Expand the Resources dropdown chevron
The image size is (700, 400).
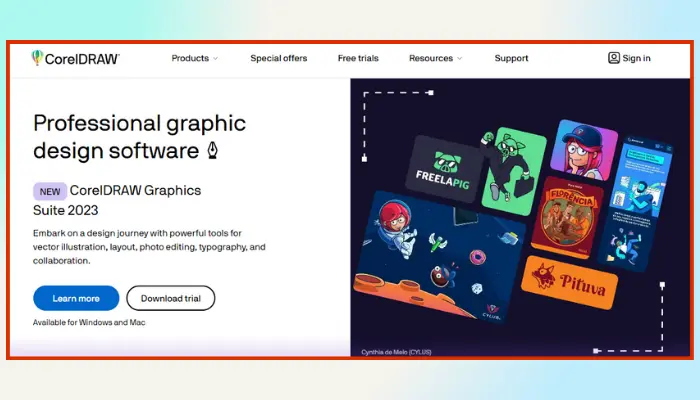click(x=459, y=58)
